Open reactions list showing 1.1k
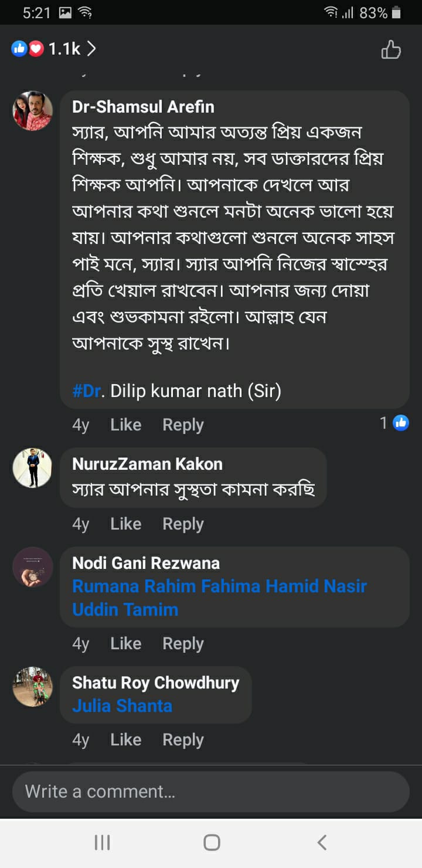This screenshot has height=868, width=422. point(54,49)
